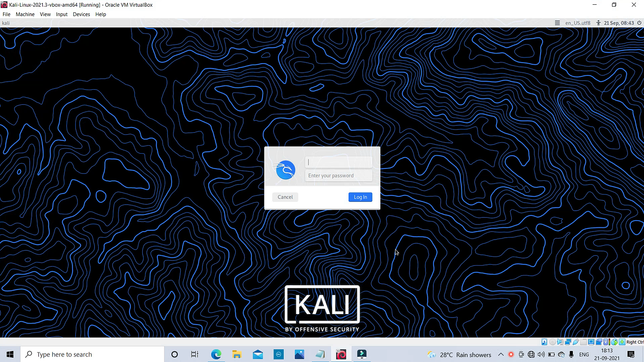
Task: Click the hard disk activity icon in VirtualBox status bar
Action: pos(544,342)
